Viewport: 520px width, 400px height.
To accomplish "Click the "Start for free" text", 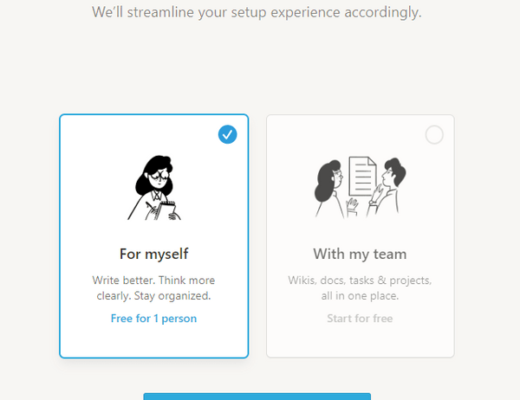I will 360,318.
